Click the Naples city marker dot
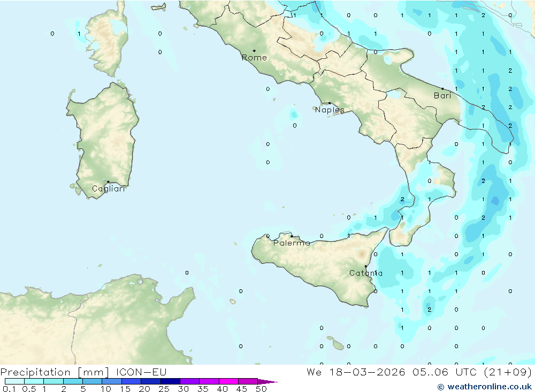Image resolution: width=535 pixels, height=392 pixels. (x=330, y=103)
